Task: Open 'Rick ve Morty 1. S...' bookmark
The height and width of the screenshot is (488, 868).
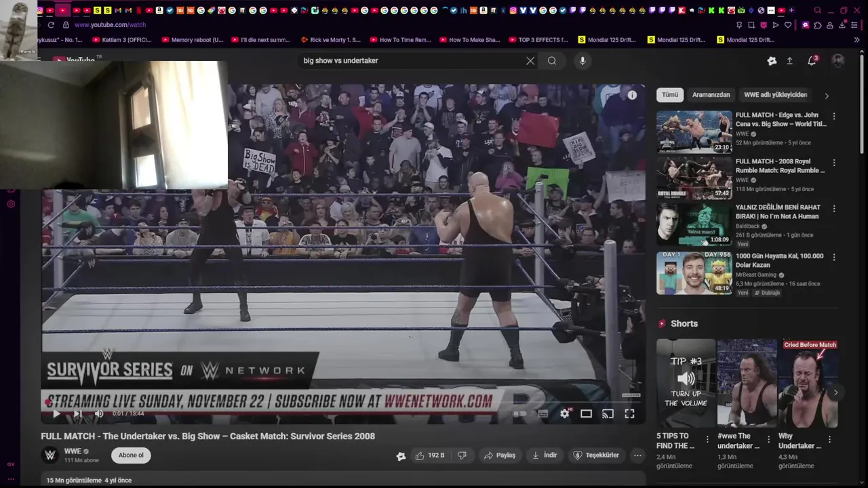Action: (331, 40)
